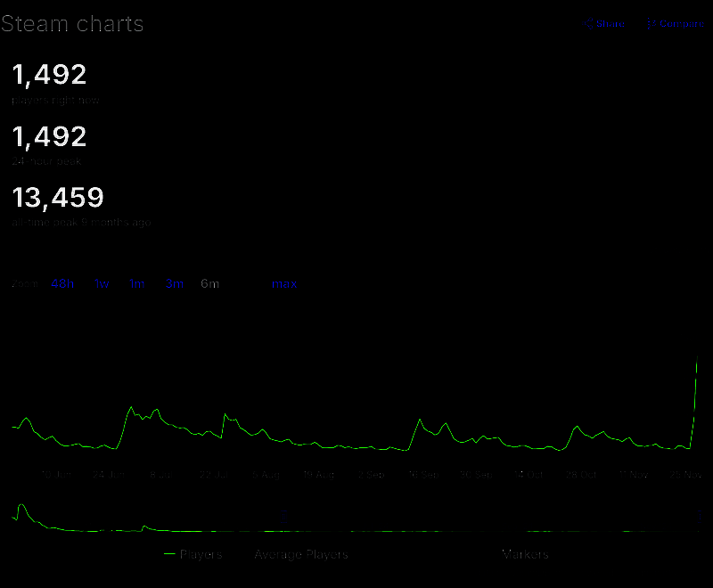Select the 1m zoom range

(136, 283)
